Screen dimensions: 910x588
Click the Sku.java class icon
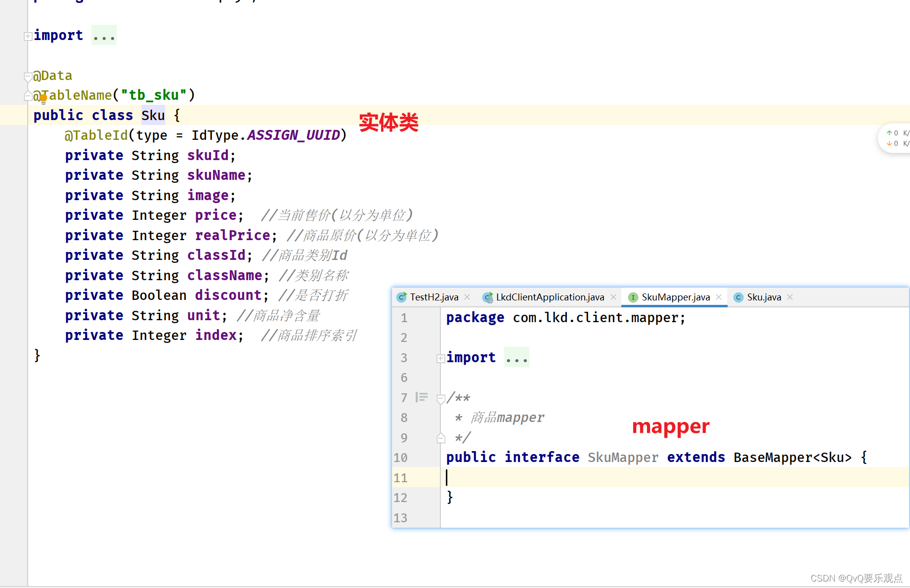coord(738,297)
